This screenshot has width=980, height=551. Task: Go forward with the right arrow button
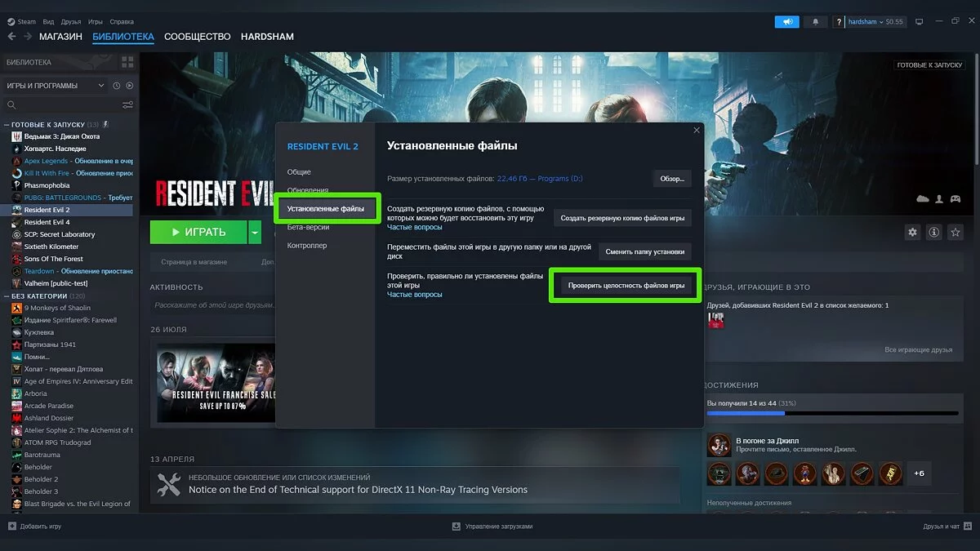click(28, 37)
